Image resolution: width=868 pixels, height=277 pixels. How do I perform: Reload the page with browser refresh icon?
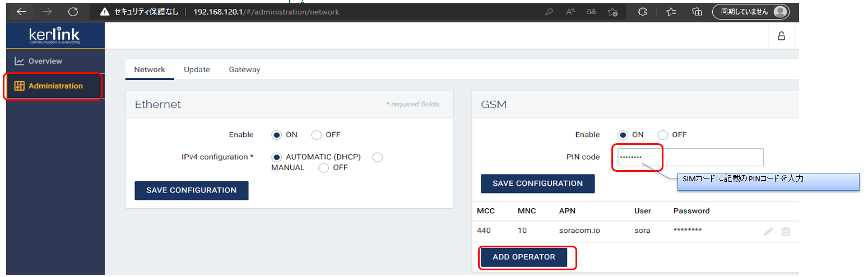pyautogui.click(x=73, y=12)
